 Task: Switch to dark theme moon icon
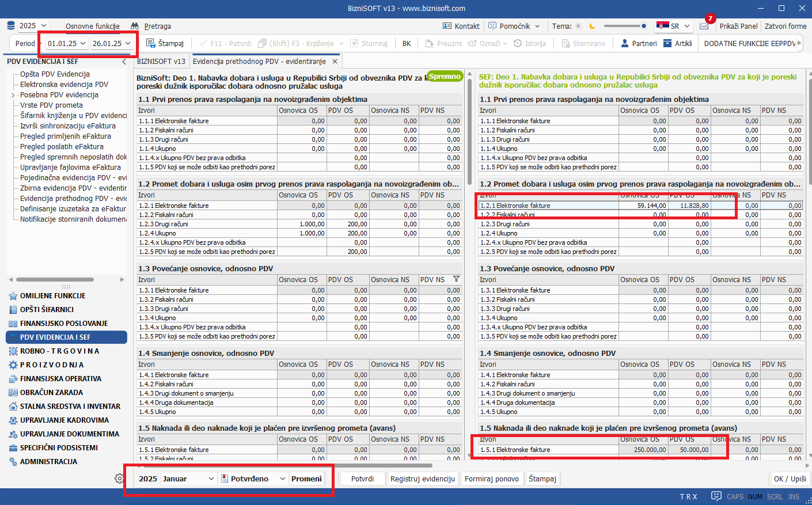coord(592,26)
